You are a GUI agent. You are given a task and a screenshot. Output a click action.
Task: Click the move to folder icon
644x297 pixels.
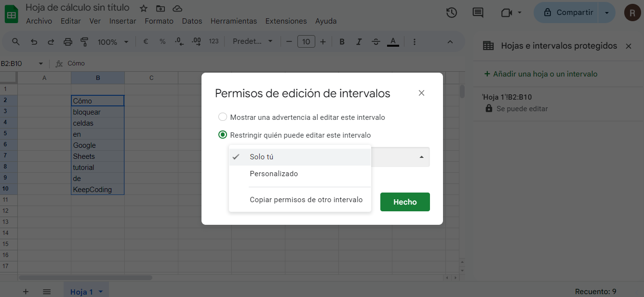tap(161, 8)
